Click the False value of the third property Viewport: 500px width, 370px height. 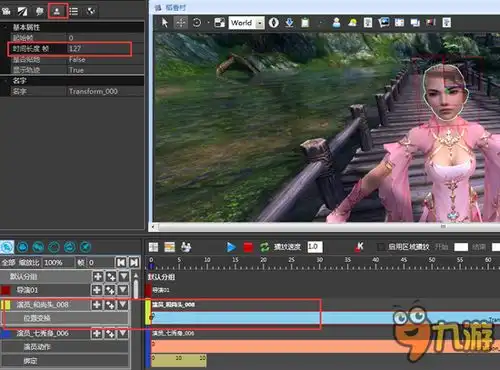pyautogui.click(x=77, y=60)
